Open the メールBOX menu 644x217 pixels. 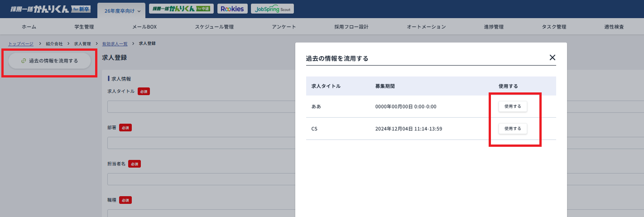[144, 27]
